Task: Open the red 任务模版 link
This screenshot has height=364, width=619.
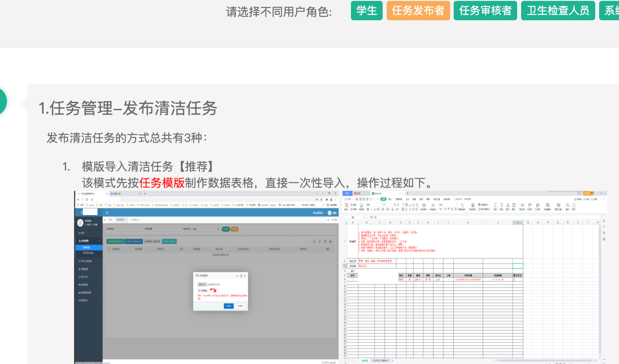Action: [162, 182]
